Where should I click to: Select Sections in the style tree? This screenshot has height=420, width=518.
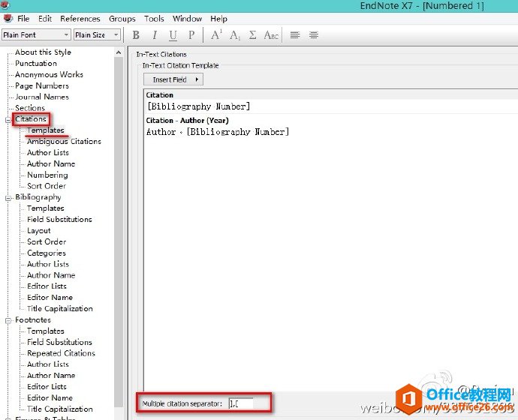click(30, 108)
